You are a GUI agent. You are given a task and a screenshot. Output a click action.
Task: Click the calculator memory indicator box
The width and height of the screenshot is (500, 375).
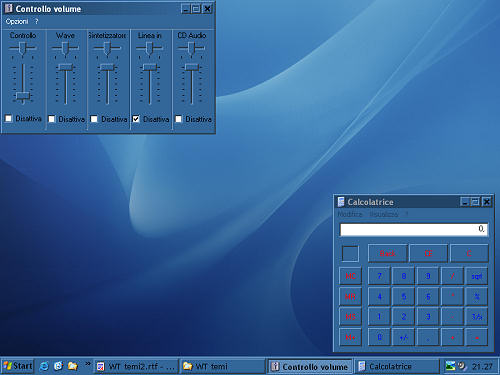350,254
